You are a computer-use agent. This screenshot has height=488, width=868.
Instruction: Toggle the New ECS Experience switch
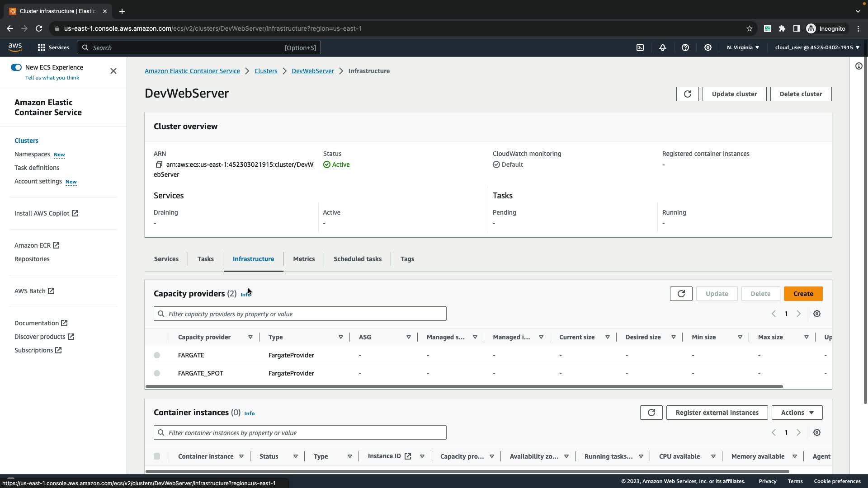pos(16,67)
